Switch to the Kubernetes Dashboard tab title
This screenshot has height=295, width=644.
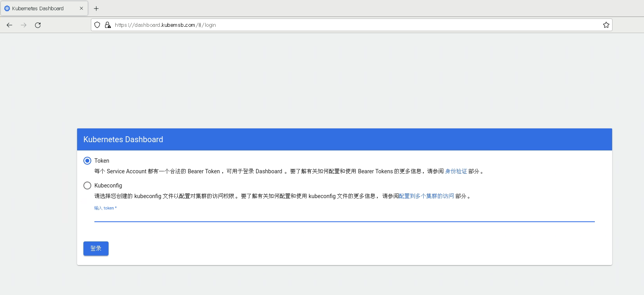point(38,8)
